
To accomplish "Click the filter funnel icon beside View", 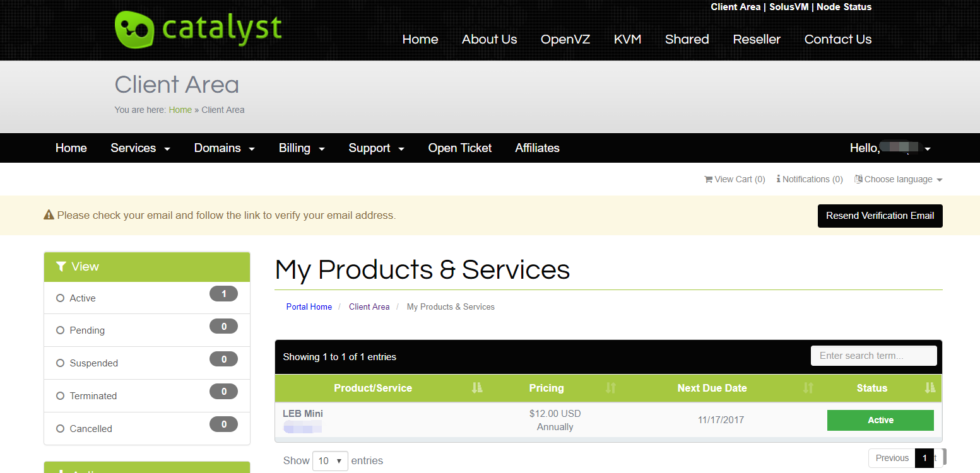I will click(61, 267).
